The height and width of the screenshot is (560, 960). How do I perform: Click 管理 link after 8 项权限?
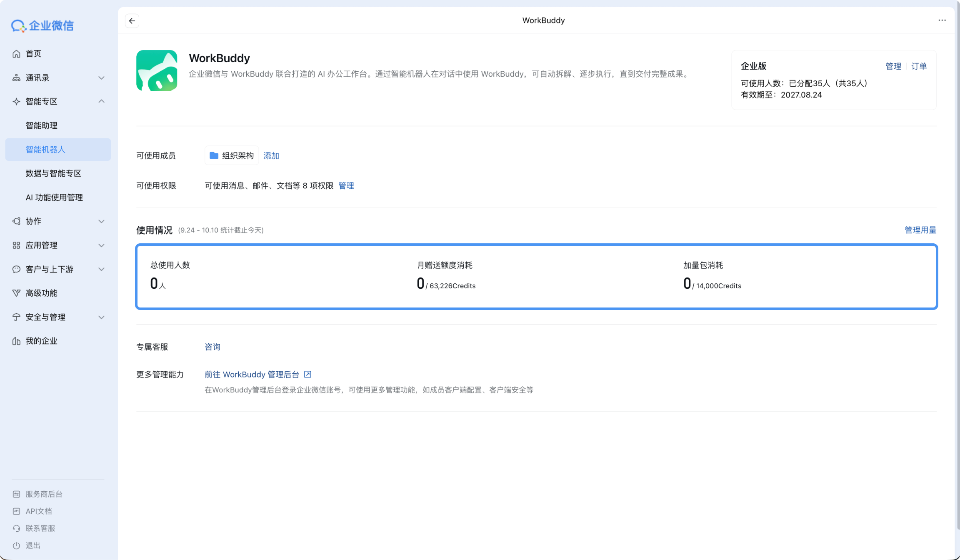point(346,186)
